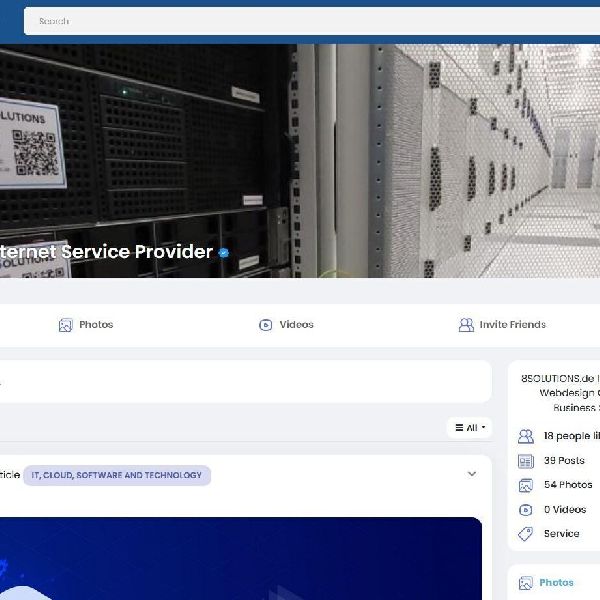Switch to the Videos tab
The height and width of the screenshot is (600, 600).
click(x=296, y=325)
